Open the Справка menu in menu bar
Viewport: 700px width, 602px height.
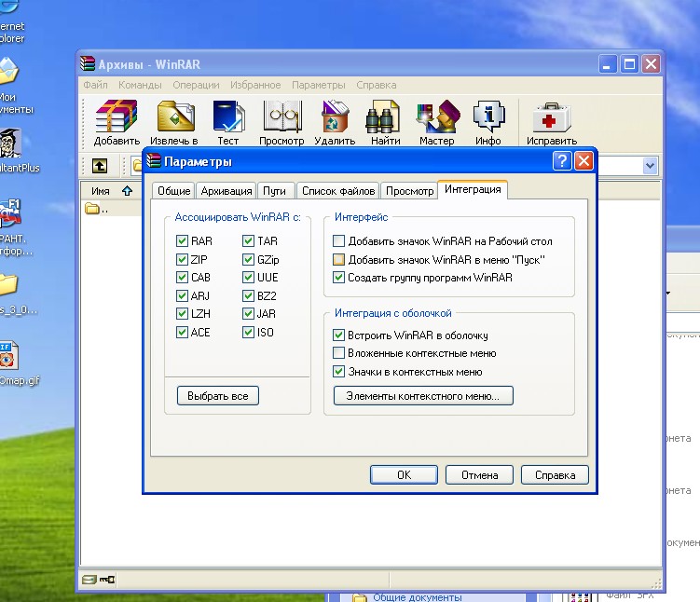[376, 85]
